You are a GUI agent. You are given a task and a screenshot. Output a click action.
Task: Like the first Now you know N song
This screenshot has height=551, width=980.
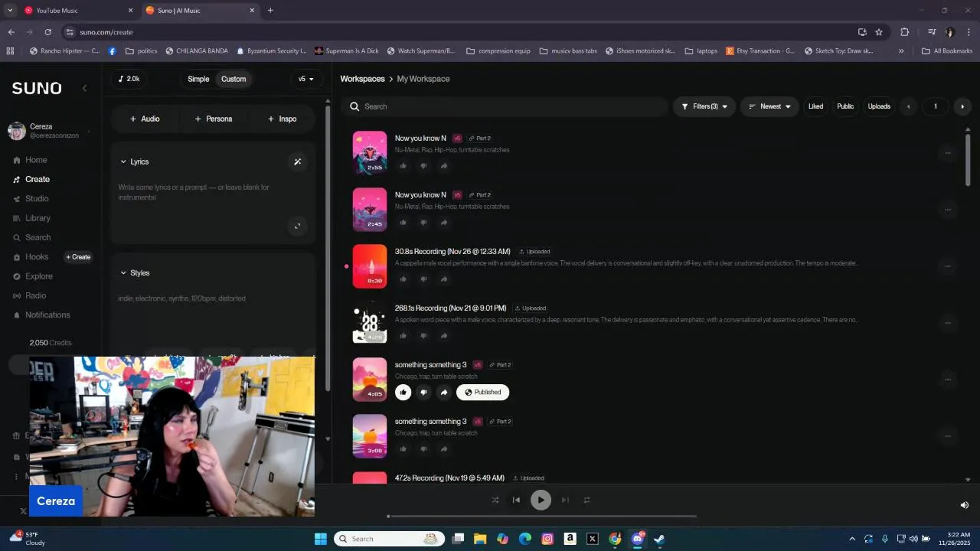(x=403, y=166)
